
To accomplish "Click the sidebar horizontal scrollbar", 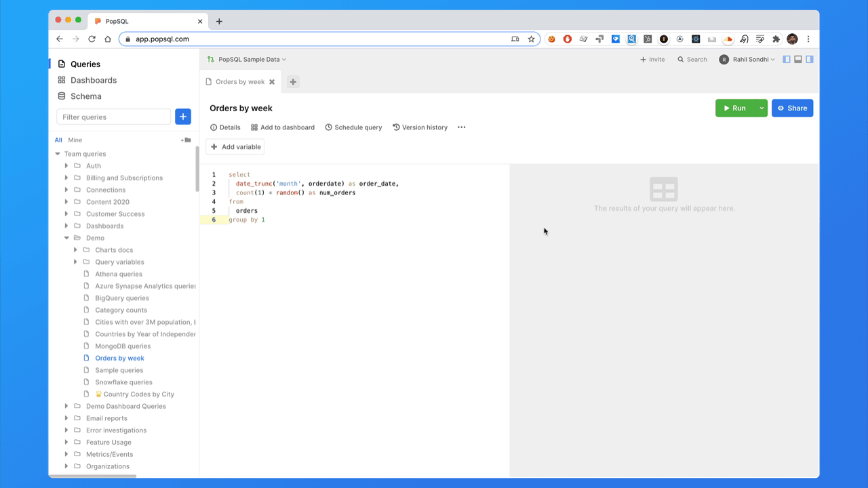I will 93,476.
